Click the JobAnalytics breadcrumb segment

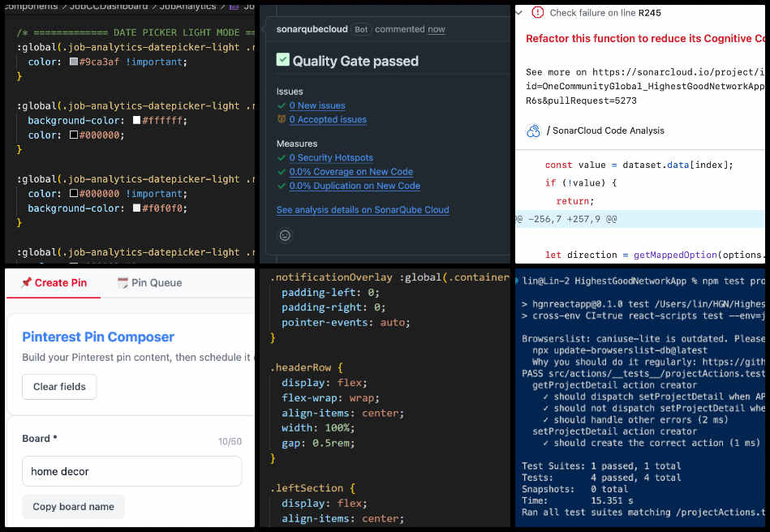pos(187,6)
